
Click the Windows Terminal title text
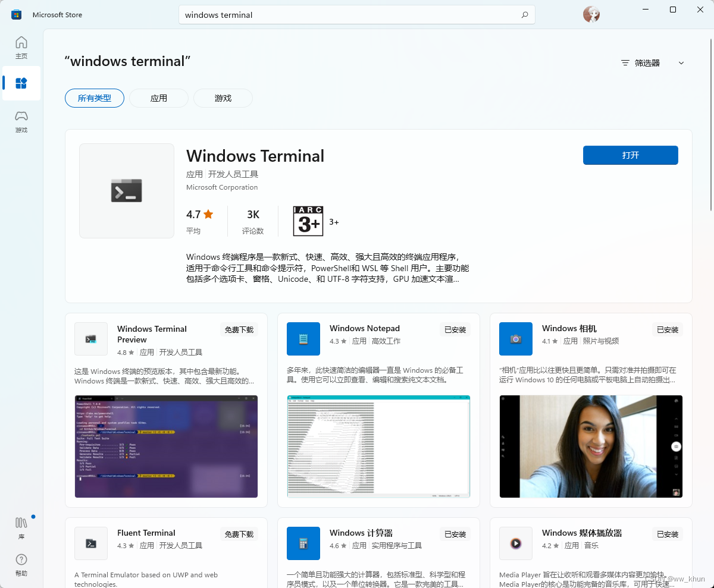[x=255, y=156]
